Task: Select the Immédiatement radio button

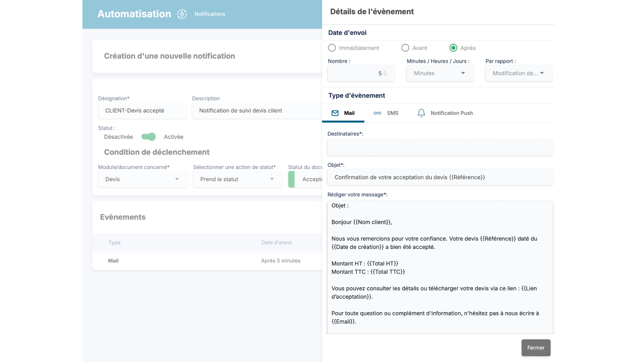Action: (332, 48)
